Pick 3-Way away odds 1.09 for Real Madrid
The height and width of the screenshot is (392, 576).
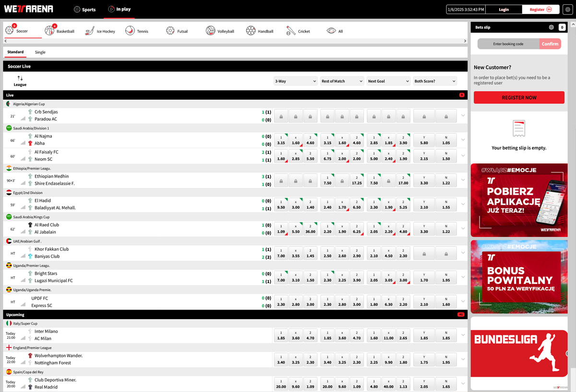311,383
